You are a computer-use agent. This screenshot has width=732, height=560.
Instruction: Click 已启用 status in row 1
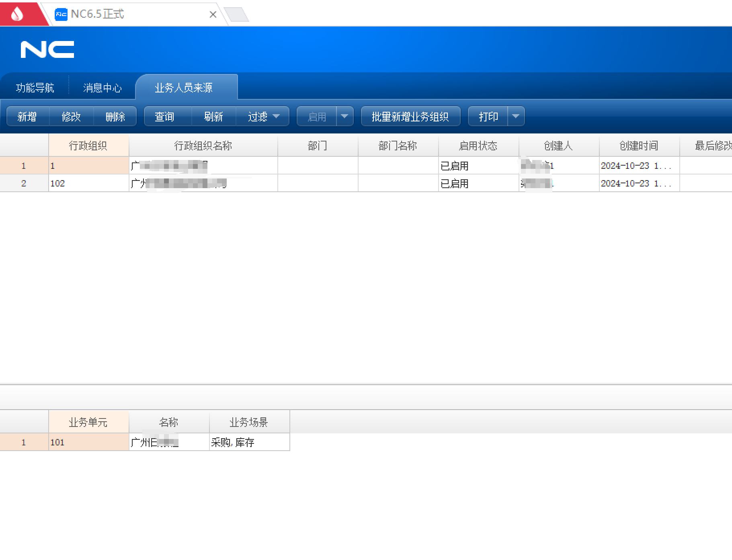click(x=478, y=166)
